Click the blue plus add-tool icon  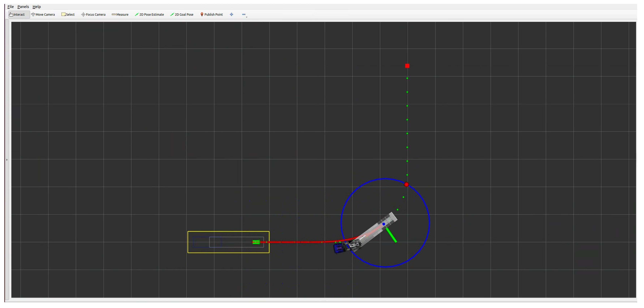[231, 14]
